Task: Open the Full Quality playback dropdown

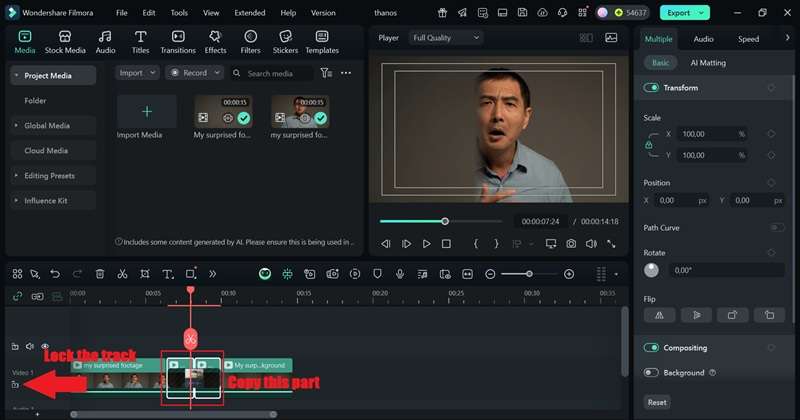Action: coord(446,38)
